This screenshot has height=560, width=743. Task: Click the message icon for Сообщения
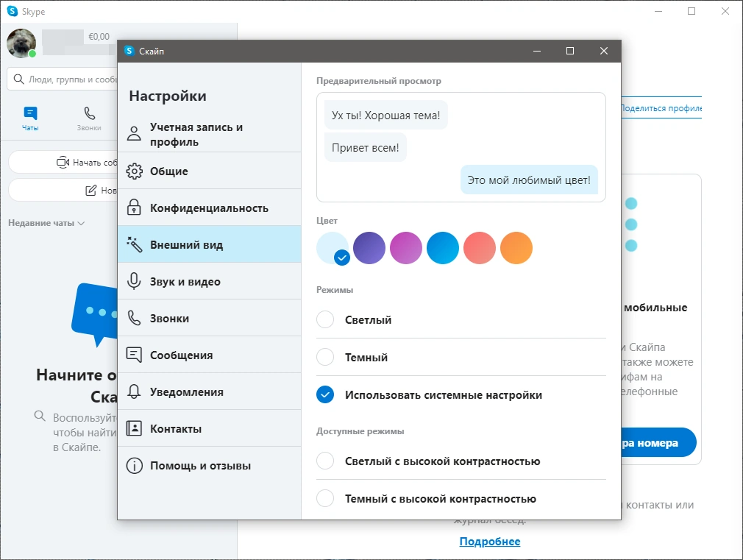[134, 355]
